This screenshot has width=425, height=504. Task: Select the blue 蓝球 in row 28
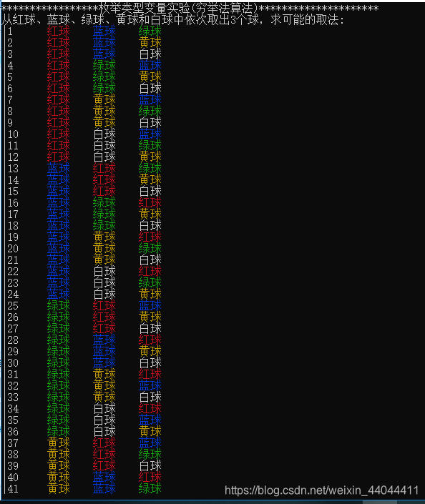[x=104, y=340]
